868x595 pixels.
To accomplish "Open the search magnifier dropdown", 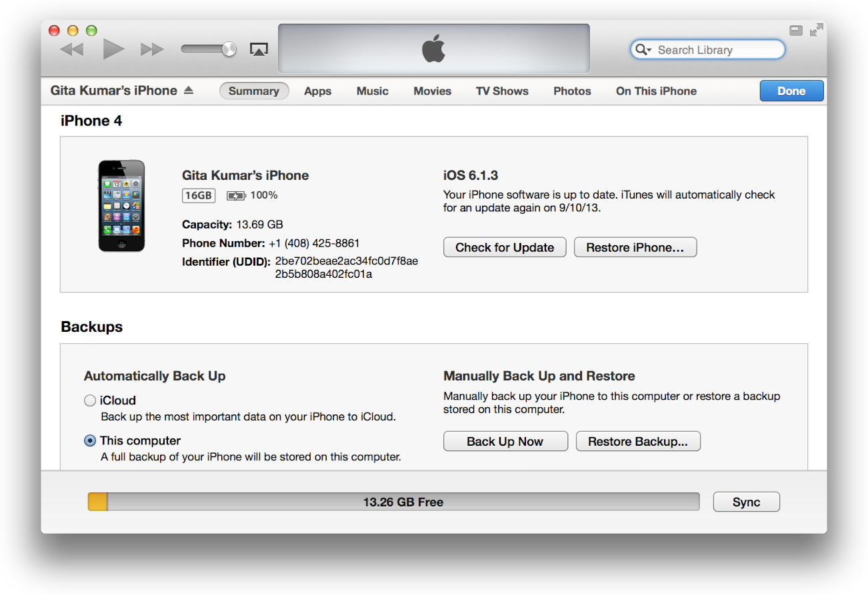I will click(643, 50).
